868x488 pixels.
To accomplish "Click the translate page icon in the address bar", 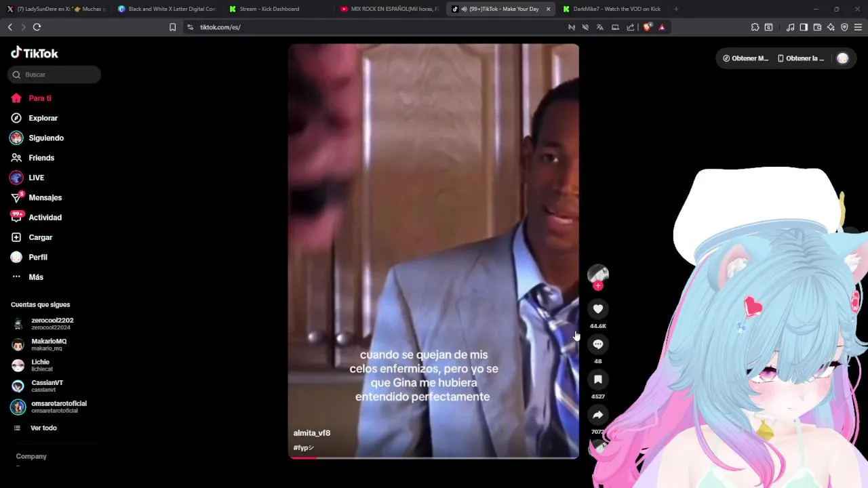I will click(x=600, y=27).
